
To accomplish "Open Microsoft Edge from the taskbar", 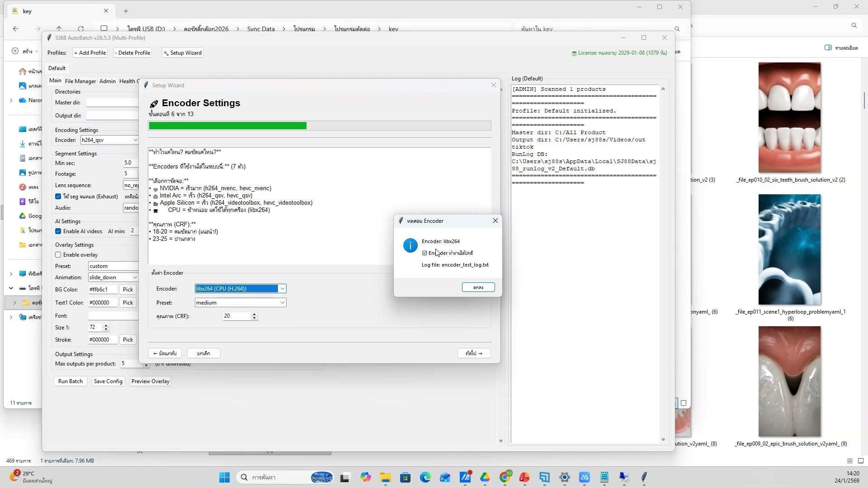I will [425, 477].
